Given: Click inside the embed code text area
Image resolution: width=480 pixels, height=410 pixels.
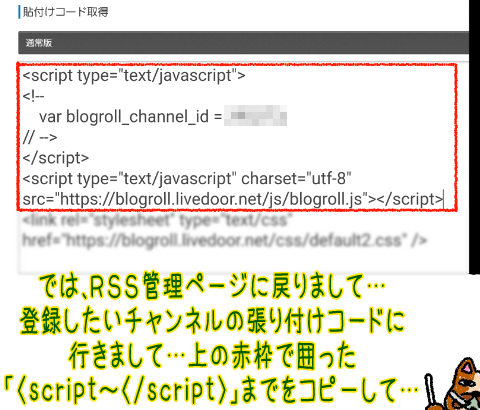Looking at the screenshot, I should point(243,168).
